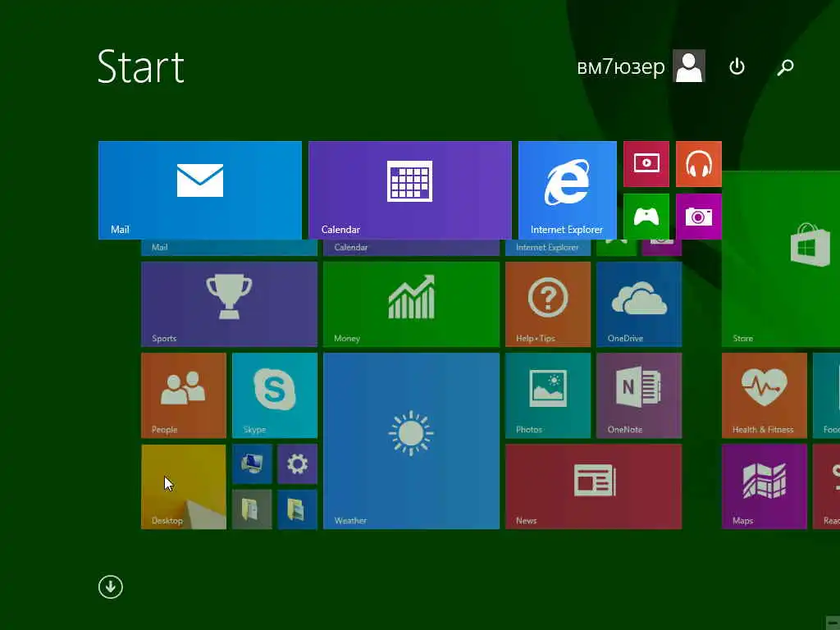Launch the Skype tile

[275, 395]
